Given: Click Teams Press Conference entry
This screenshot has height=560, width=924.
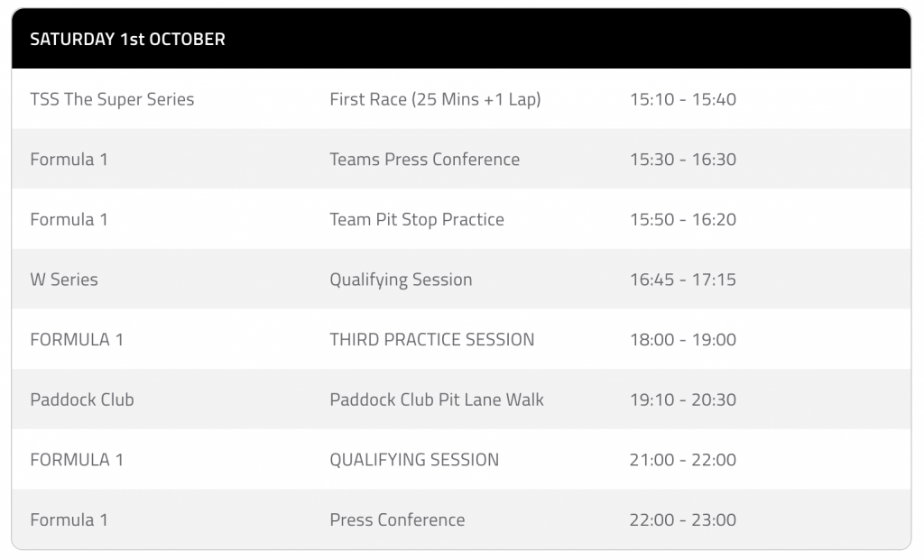Looking at the screenshot, I should coord(424,159).
